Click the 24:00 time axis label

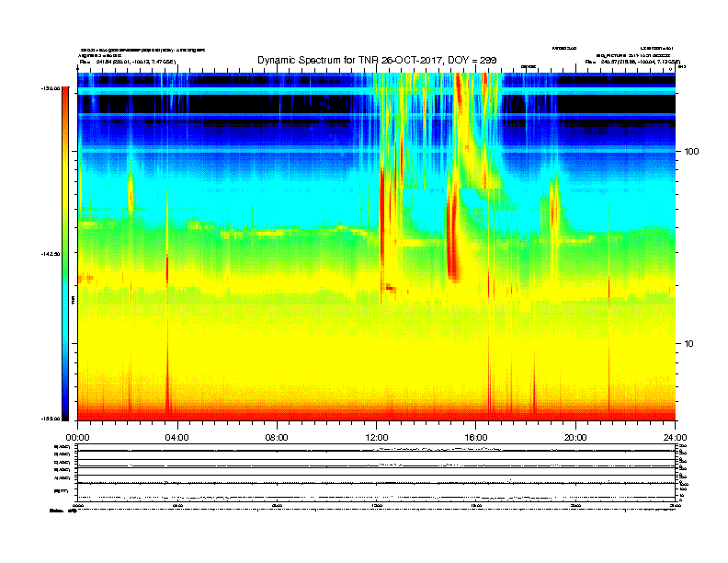coord(675,438)
